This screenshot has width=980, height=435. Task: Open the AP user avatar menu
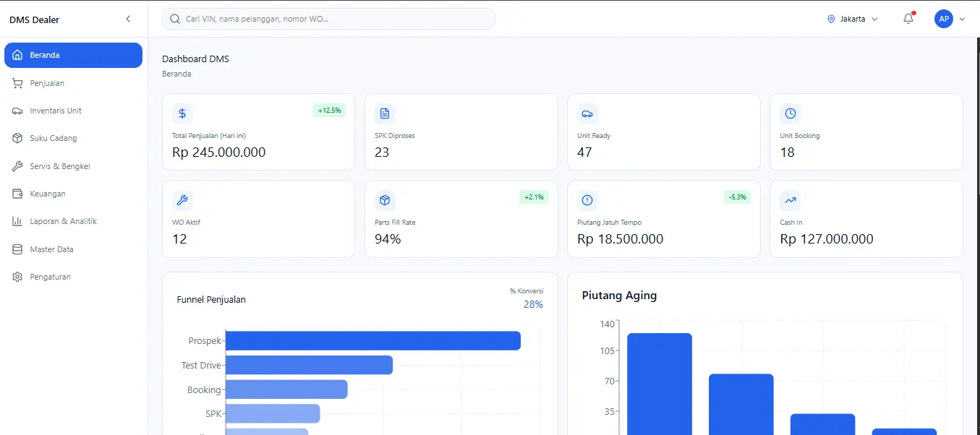point(949,20)
